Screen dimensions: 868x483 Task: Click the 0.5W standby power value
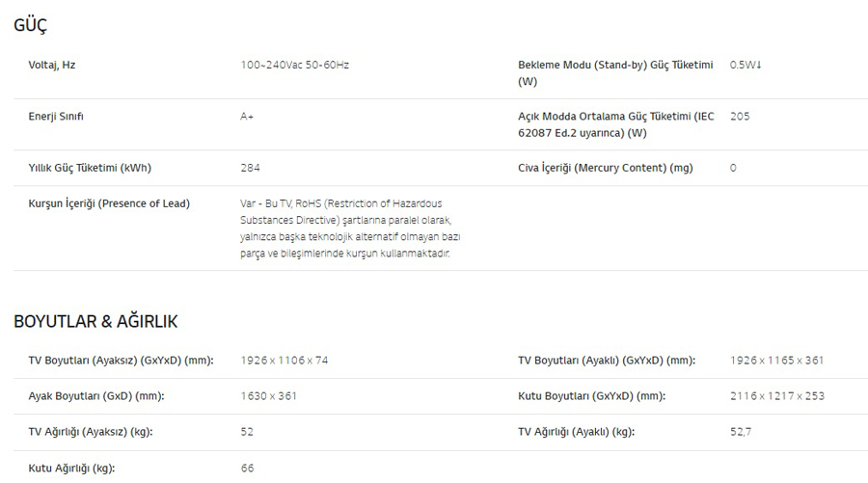pyautogui.click(x=746, y=65)
